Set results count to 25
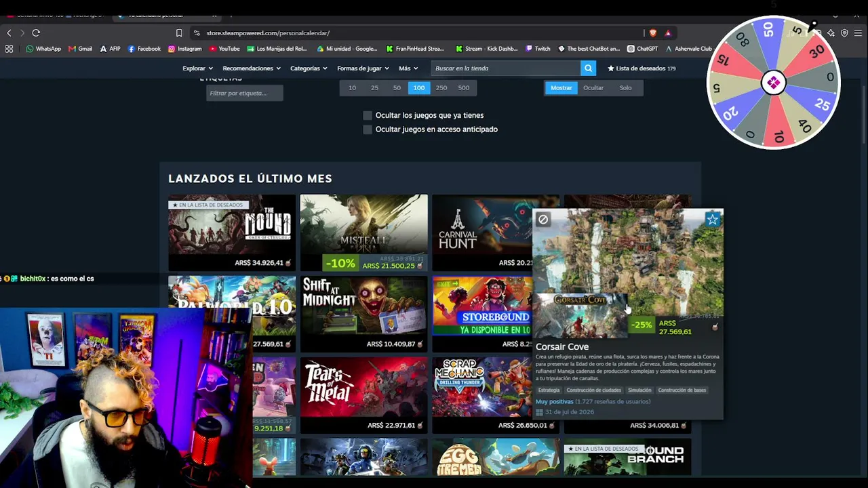The width and height of the screenshot is (868, 488). coord(374,87)
